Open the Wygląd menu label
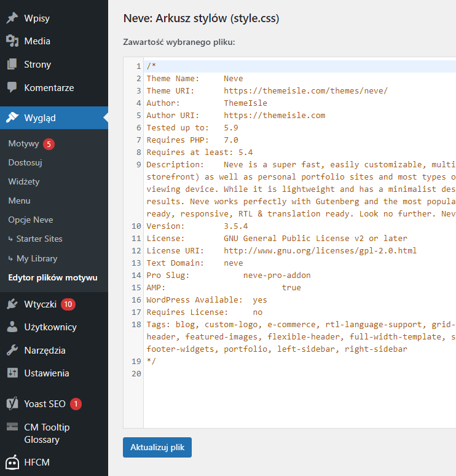The image size is (456, 476). (40, 118)
